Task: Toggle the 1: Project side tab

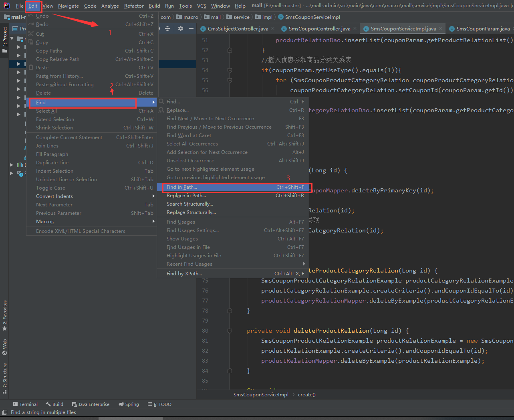Action: click(x=5, y=40)
